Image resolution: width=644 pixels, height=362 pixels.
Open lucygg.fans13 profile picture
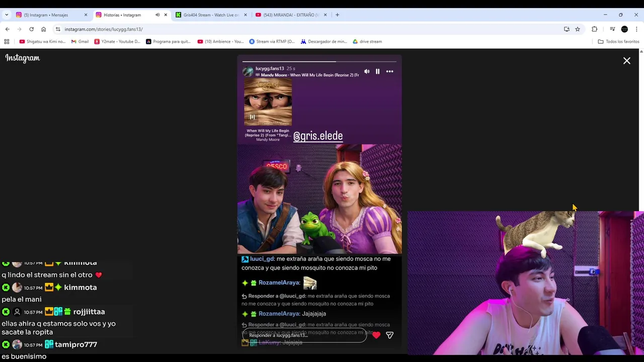248,71
